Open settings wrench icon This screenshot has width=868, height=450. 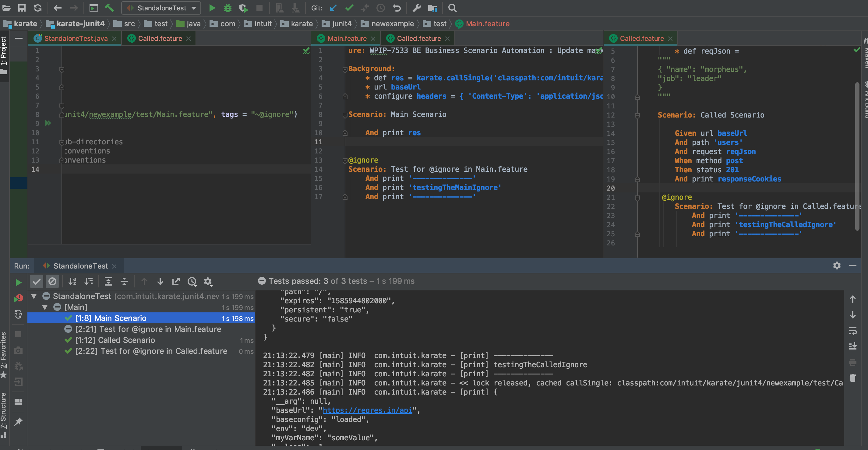click(417, 8)
